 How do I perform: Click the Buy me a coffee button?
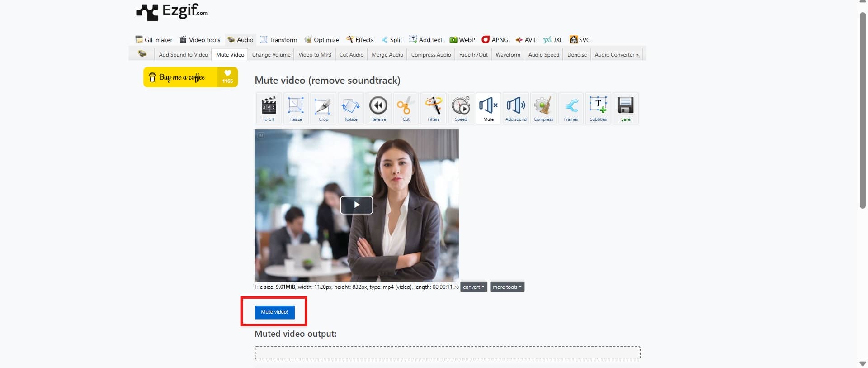190,77
